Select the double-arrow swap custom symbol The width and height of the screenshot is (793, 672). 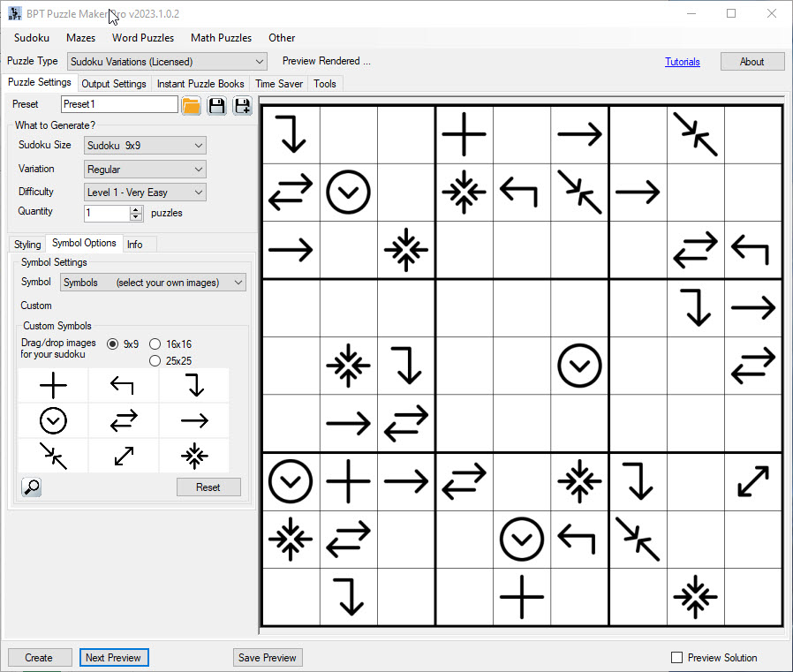coord(123,420)
